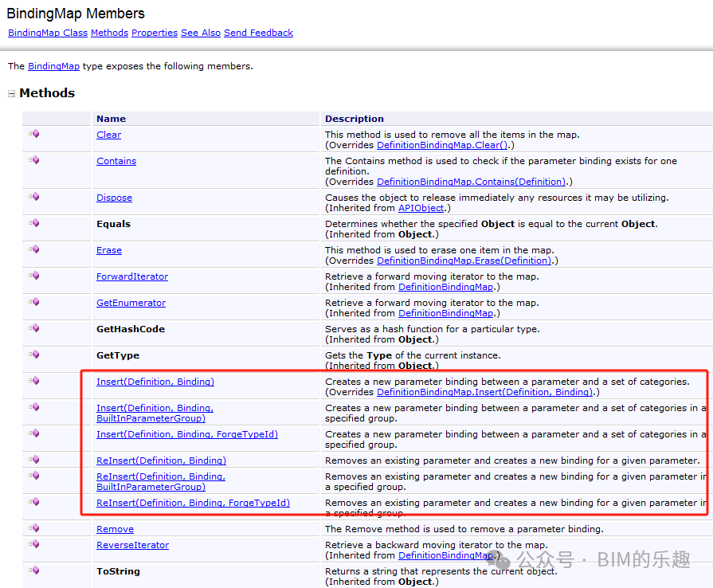Image resolution: width=713 pixels, height=588 pixels.
Task: Open the Clear method link
Action: (x=108, y=135)
